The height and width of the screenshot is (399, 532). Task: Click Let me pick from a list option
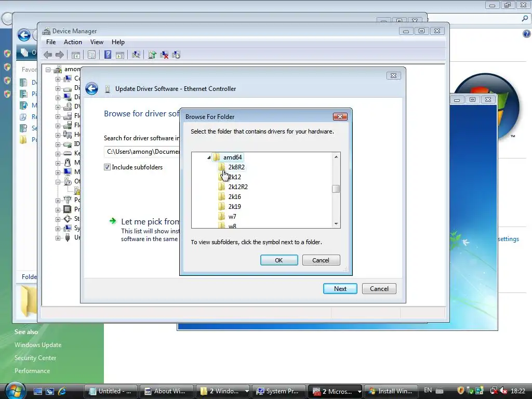150,221
